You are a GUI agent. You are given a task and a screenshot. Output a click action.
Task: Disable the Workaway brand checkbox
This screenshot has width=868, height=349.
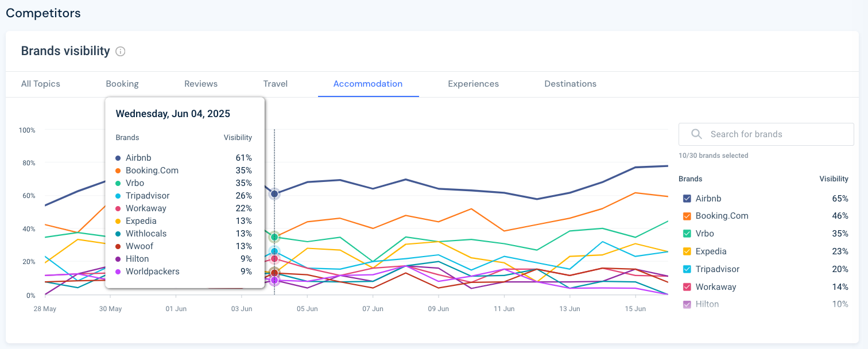(687, 287)
